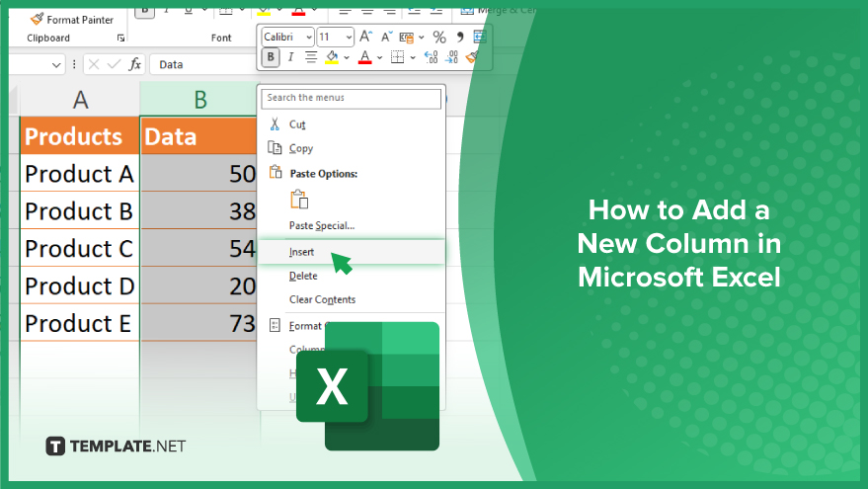Open the Clipboard group dialog launcher
Viewport: 868px width, 489px height.
click(x=120, y=39)
